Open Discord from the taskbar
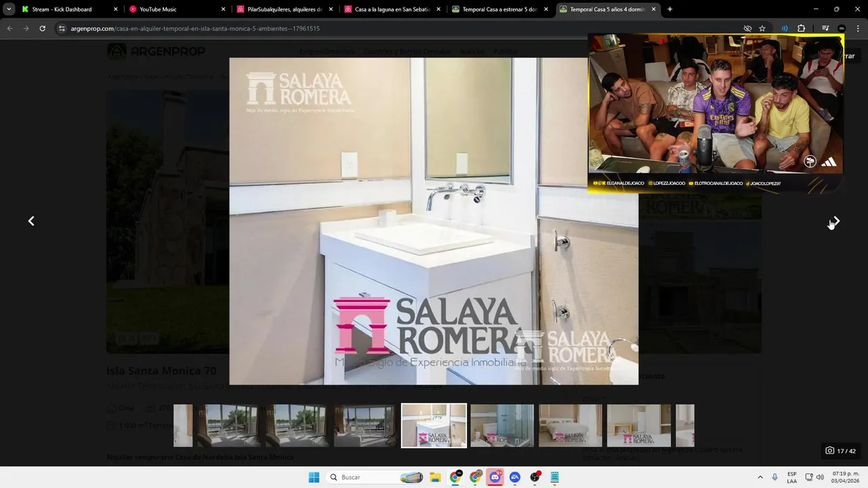 tap(495, 477)
